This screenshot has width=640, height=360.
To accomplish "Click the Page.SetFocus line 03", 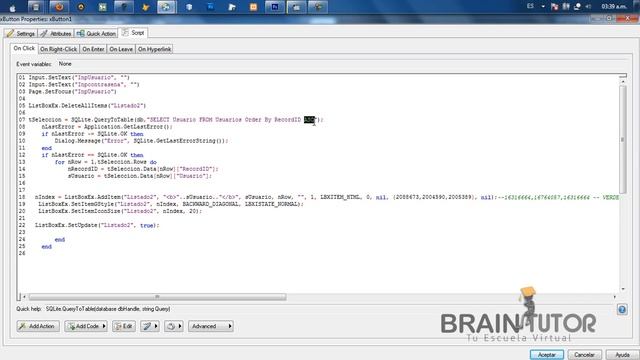I will (x=73, y=91).
